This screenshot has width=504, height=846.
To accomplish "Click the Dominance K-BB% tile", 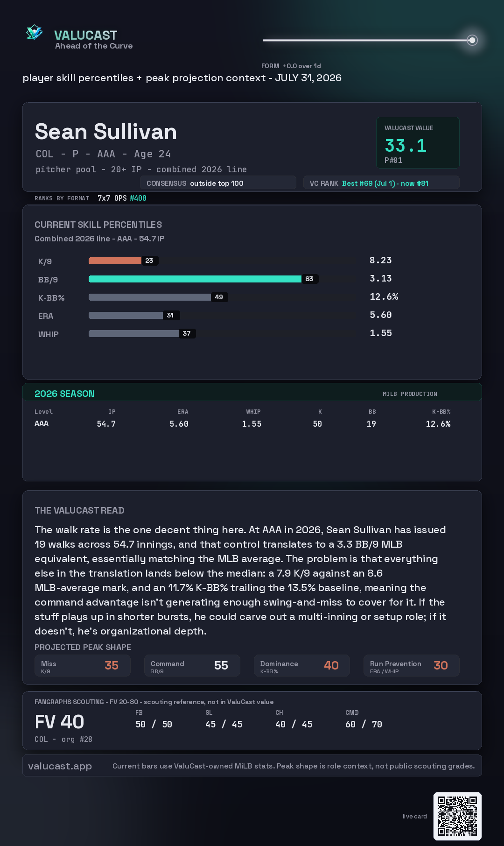I will click(x=302, y=666).
